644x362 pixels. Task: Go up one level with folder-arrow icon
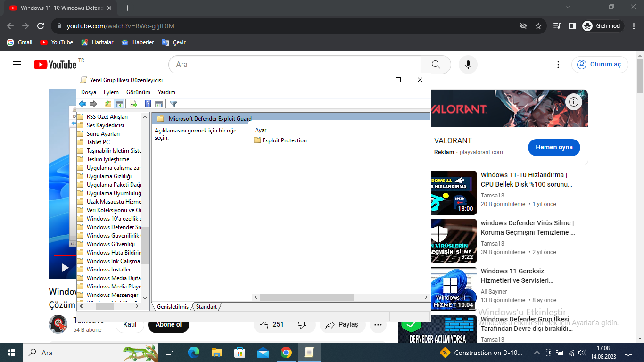point(108,104)
